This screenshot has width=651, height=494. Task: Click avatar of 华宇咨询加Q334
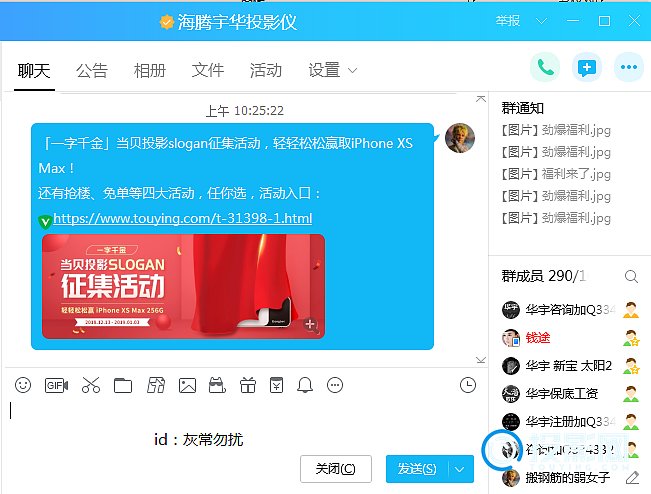click(x=511, y=310)
